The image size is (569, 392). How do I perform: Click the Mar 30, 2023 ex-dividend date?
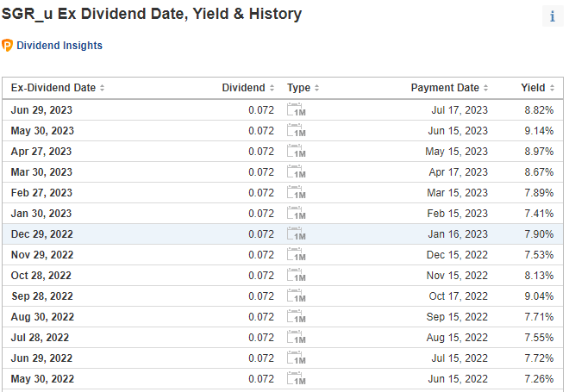pos(41,172)
